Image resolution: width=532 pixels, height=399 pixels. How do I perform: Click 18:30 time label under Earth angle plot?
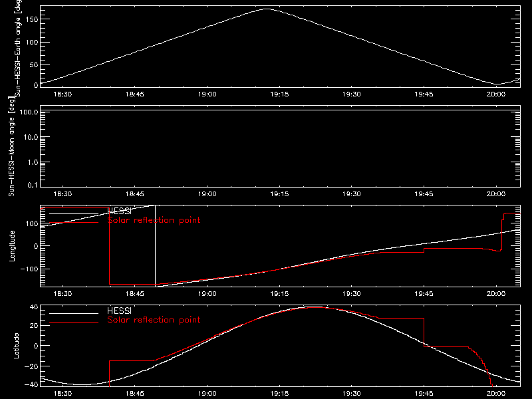click(63, 94)
